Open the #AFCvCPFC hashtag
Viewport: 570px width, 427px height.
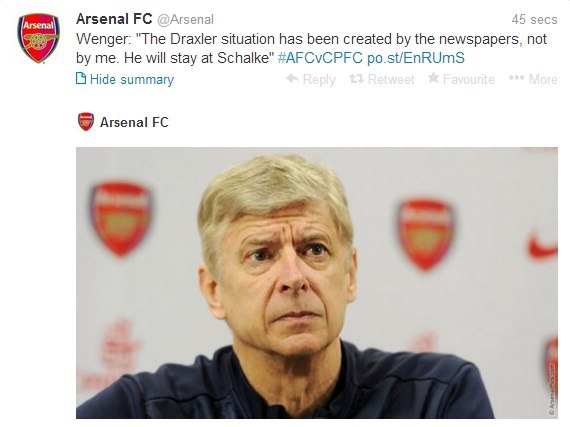coord(320,58)
